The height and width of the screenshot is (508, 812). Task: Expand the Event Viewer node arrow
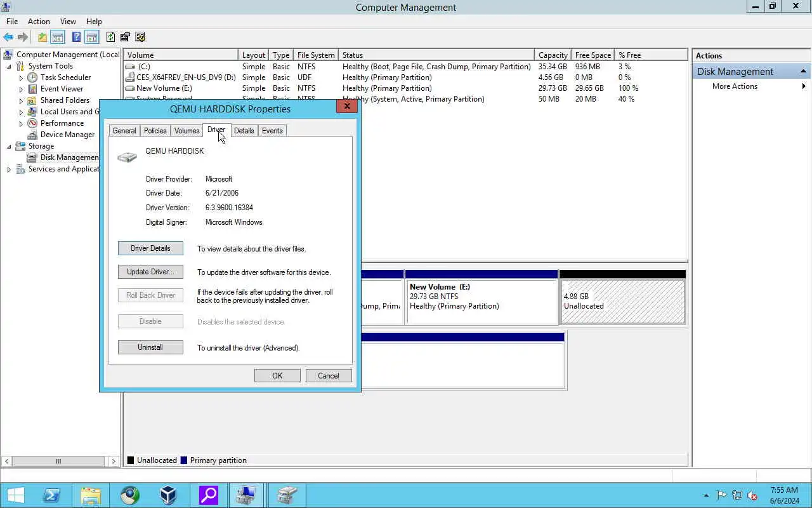tap(21, 89)
